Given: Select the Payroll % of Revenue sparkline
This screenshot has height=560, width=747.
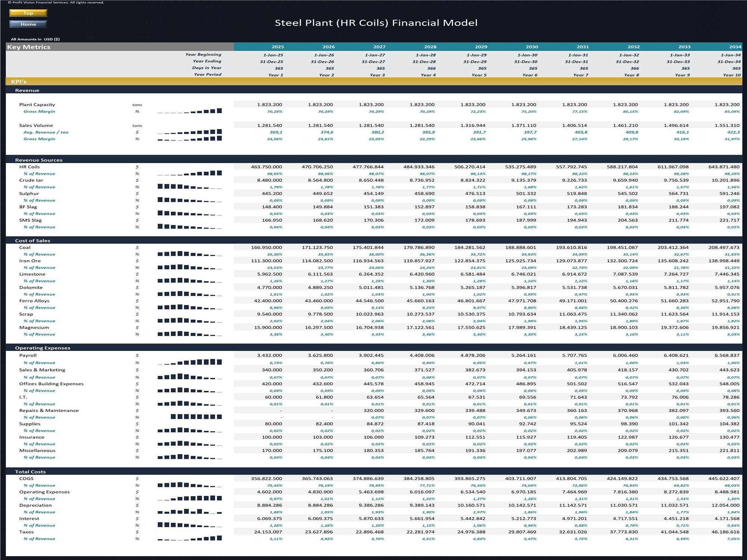Looking at the screenshot, I should [x=190, y=363].
